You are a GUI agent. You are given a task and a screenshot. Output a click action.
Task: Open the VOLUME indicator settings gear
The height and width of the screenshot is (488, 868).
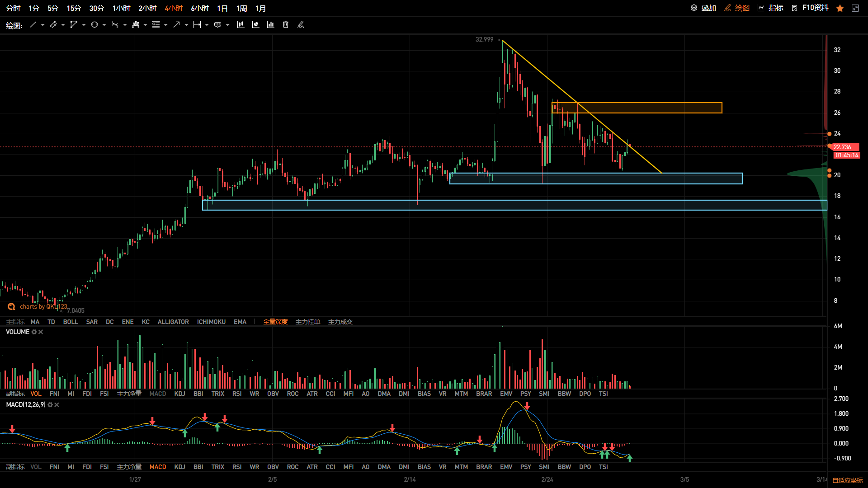[x=34, y=332]
